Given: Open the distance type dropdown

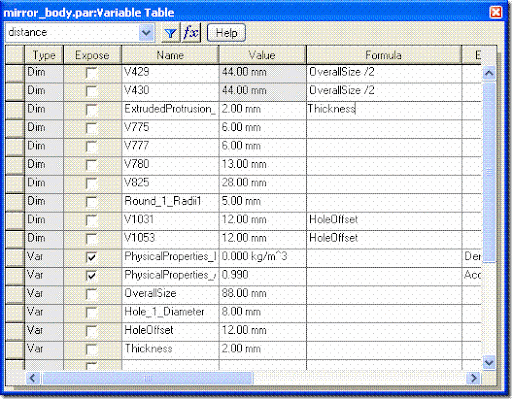Looking at the screenshot, I should coord(146,33).
